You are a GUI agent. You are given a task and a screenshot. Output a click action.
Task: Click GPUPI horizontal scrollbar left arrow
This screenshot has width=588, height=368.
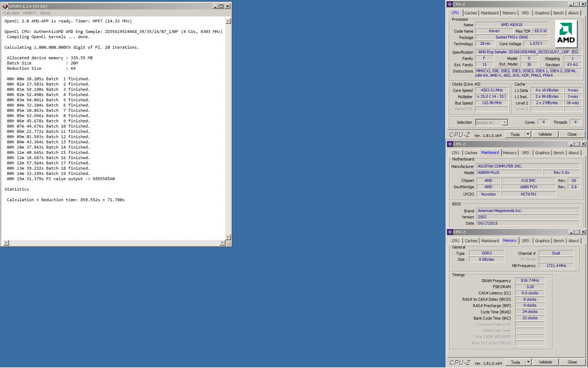[x=6, y=243]
